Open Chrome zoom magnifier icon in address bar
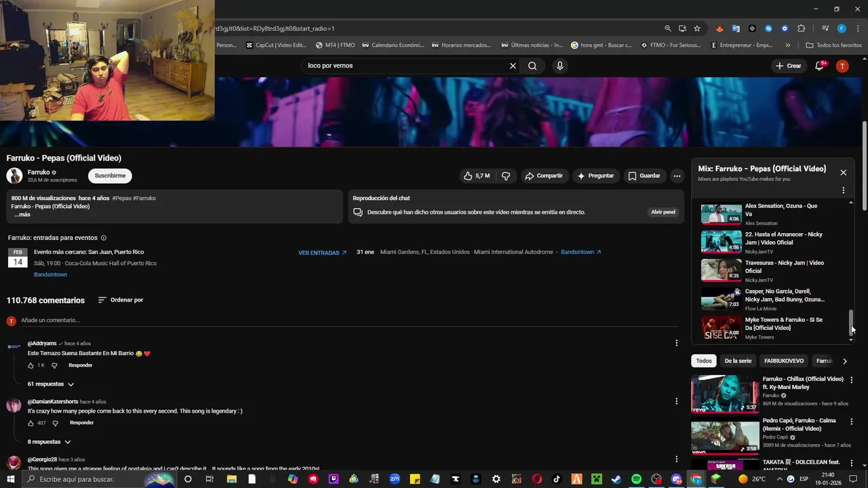 click(668, 28)
